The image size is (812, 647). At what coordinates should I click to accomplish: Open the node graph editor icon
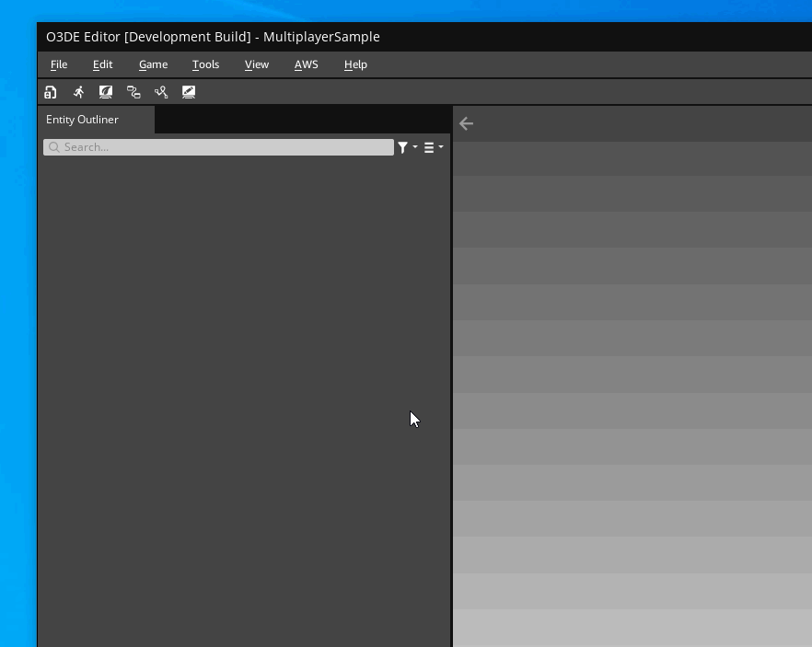tap(133, 92)
